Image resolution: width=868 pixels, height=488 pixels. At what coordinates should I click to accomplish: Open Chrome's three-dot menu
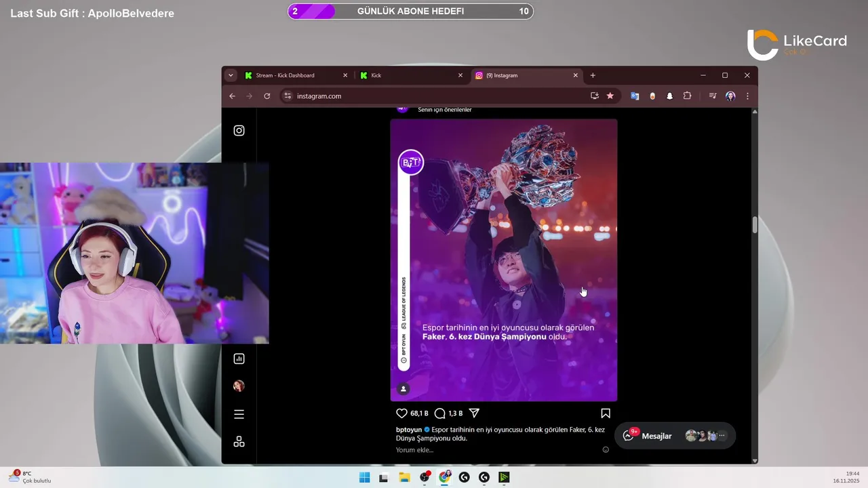(747, 96)
